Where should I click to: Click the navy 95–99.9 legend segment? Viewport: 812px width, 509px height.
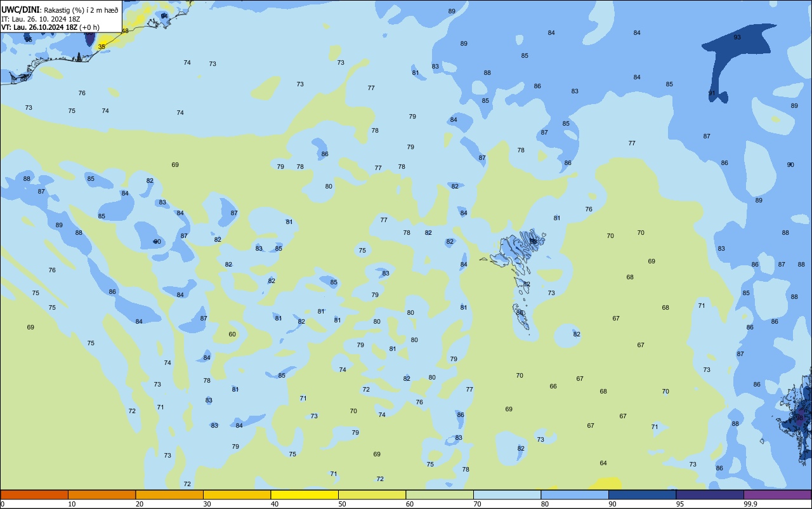710,494
